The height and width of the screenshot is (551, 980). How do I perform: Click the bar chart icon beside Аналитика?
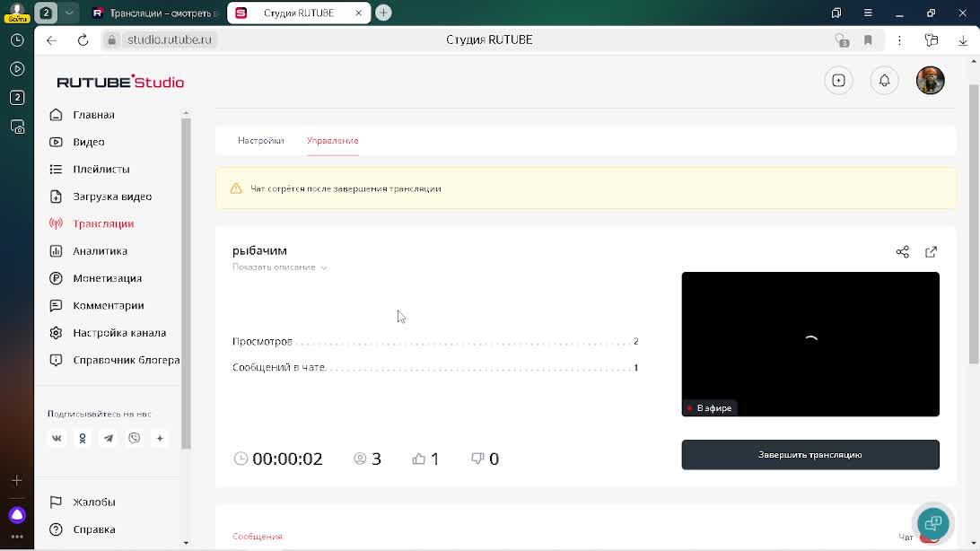pyautogui.click(x=56, y=251)
